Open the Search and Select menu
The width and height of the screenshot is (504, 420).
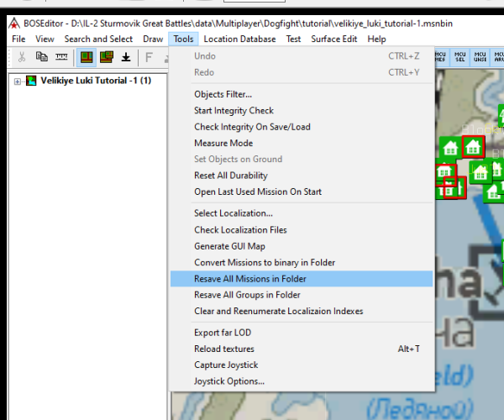point(98,39)
